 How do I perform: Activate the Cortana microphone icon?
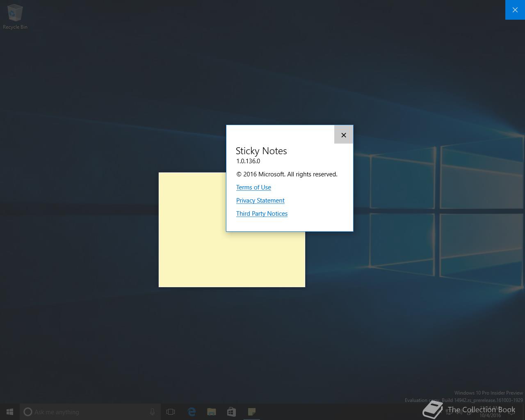(x=153, y=412)
